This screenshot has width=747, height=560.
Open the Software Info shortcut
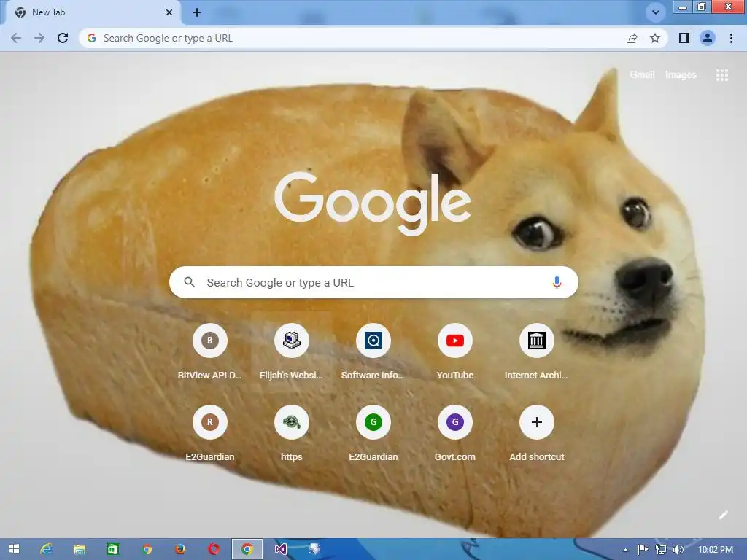coord(373,352)
